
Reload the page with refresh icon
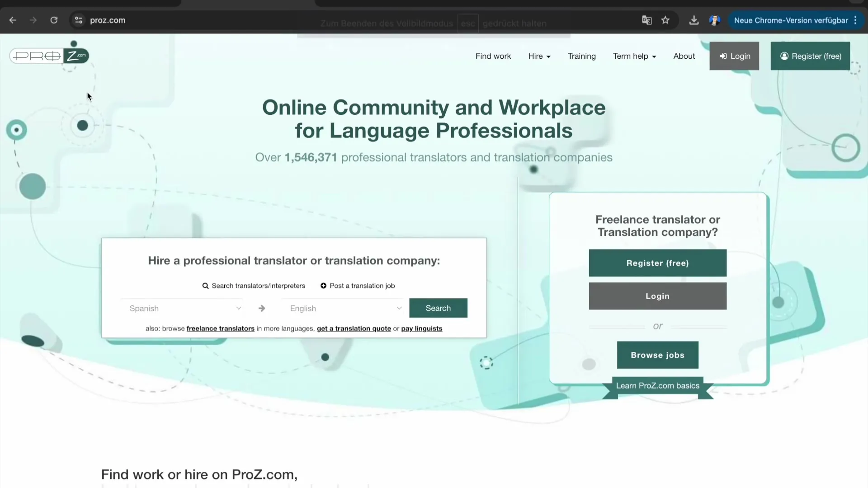click(x=54, y=20)
